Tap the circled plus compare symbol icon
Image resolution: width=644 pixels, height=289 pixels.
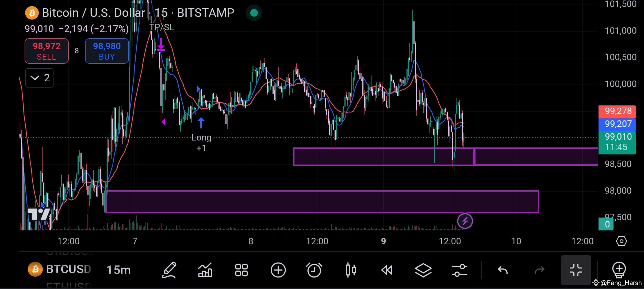(278, 270)
